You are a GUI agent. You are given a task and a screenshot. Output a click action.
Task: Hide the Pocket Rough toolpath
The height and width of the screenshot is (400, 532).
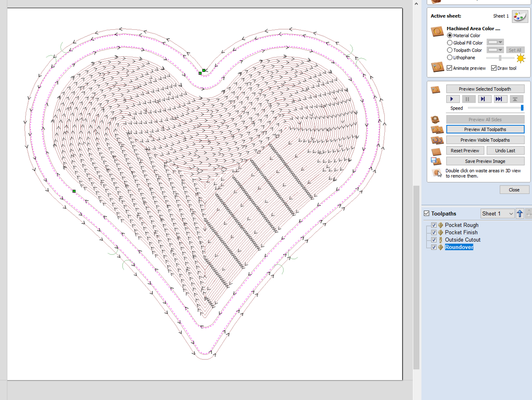click(434, 225)
